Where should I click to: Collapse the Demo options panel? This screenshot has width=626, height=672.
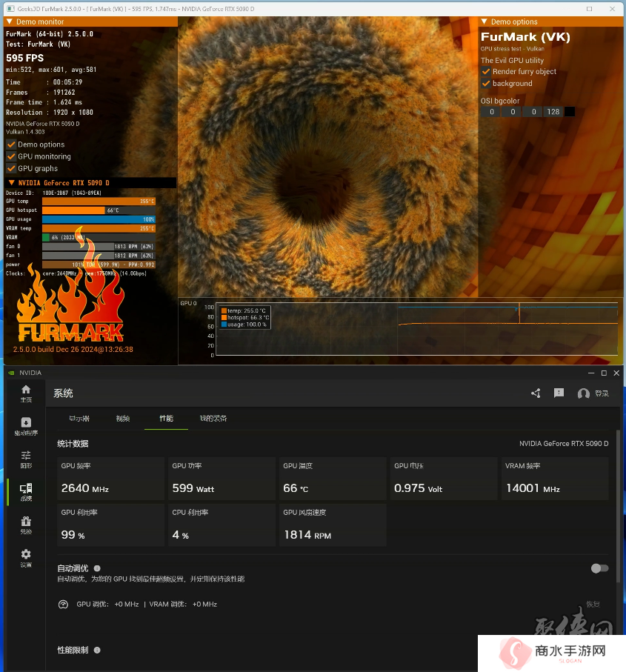click(x=485, y=21)
